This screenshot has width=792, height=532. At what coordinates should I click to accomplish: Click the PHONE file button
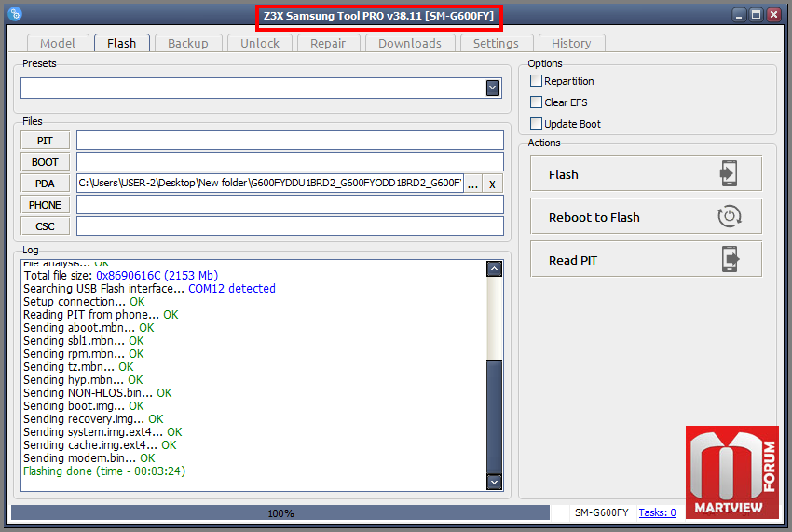[x=45, y=205]
